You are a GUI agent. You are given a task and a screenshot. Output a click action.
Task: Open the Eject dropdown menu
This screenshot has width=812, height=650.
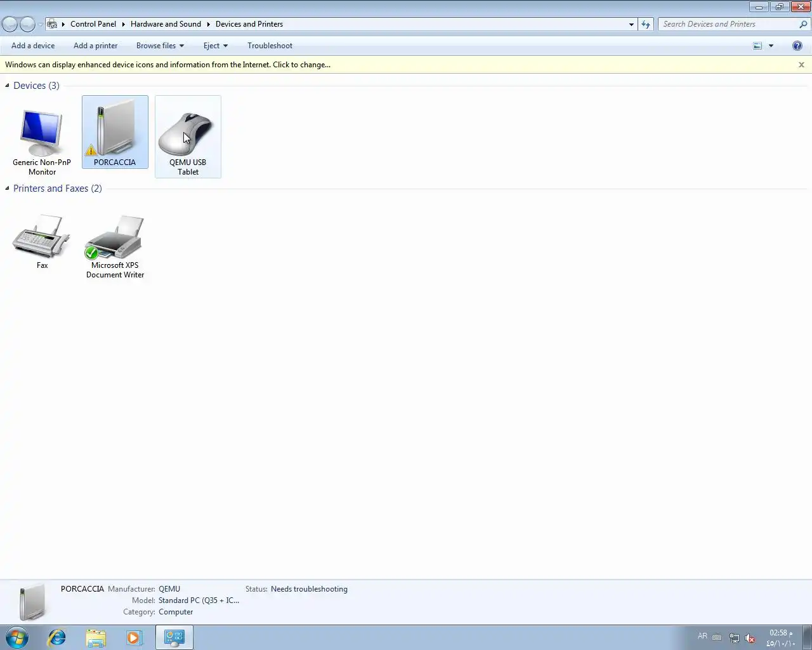pyautogui.click(x=216, y=46)
